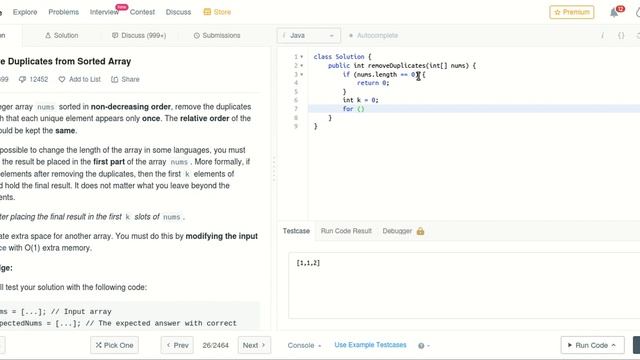
Task: Click the Debugger lock icon
Action: [x=420, y=231]
